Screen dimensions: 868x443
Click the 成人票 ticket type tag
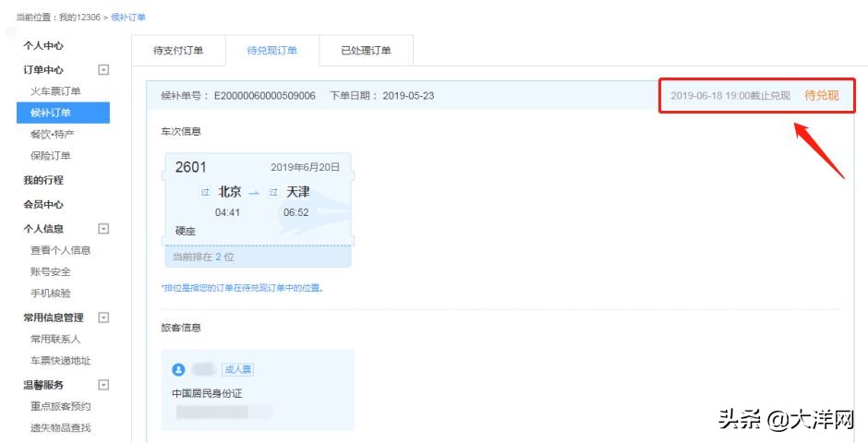coord(237,369)
